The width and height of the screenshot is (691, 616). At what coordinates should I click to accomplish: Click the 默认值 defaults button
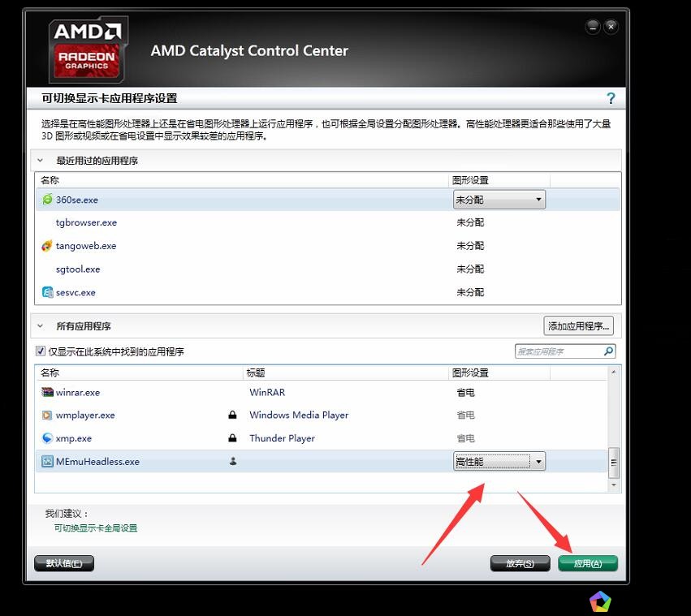64,563
